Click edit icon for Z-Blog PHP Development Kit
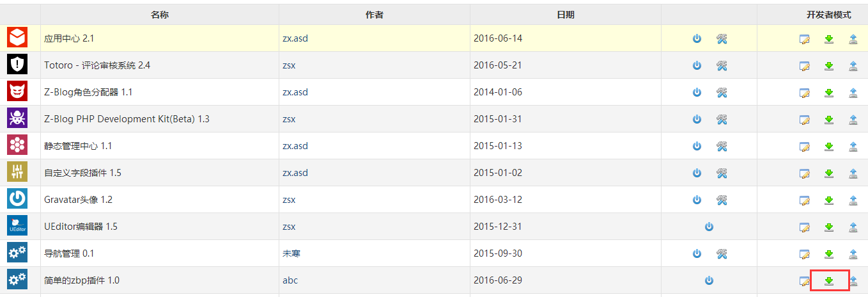 pos(805,120)
